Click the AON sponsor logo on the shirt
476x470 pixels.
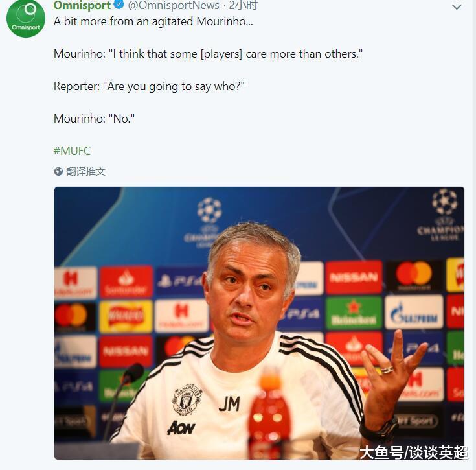point(181,428)
